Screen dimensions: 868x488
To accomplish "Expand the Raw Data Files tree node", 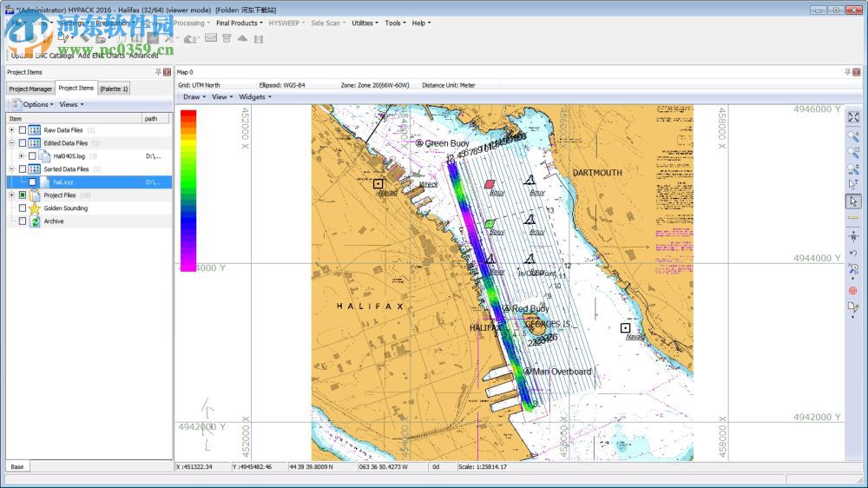I will pos(11,130).
